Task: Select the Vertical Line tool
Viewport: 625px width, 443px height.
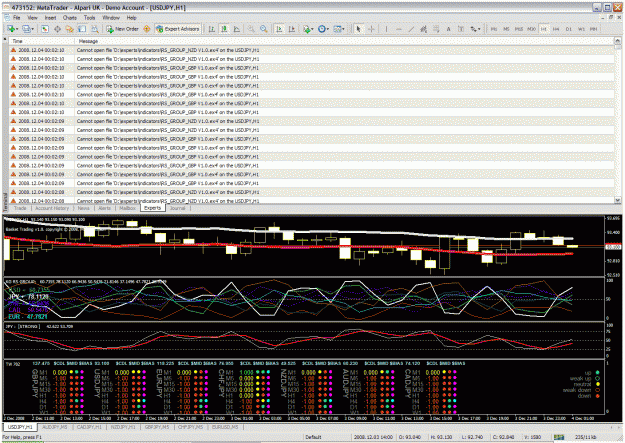Action: click(x=386, y=29)
